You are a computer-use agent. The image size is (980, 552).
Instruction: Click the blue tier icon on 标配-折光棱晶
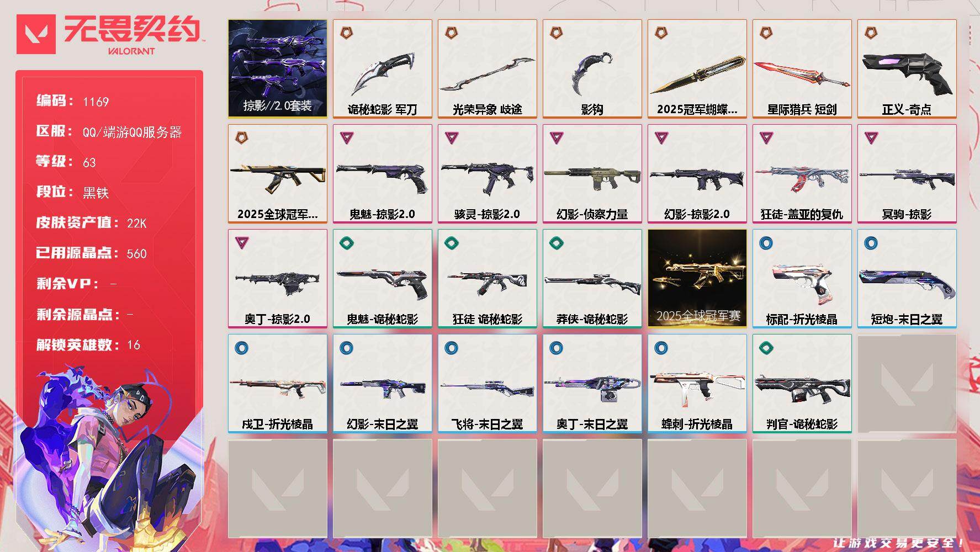(766, 243)
